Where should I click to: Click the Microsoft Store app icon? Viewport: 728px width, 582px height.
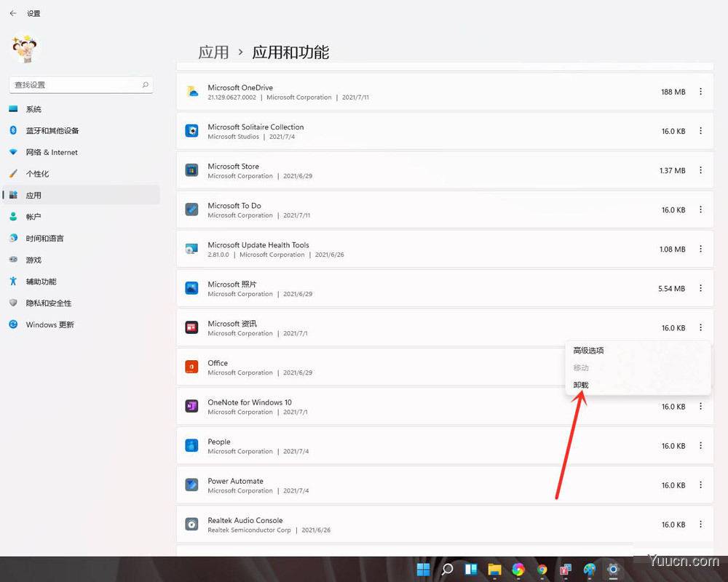pos(191,170)
